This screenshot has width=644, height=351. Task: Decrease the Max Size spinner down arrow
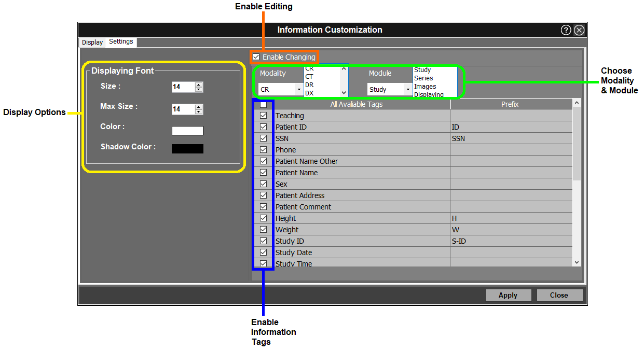click(x=199, y=112)
